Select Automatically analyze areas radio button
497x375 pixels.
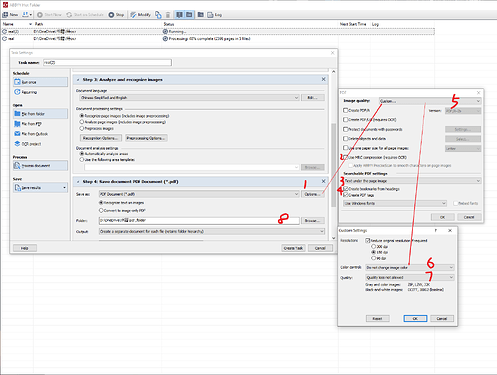click(82, 154)
